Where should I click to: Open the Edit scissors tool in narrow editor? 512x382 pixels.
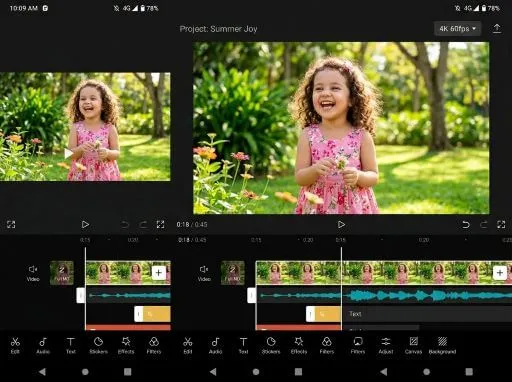(15, 345)
